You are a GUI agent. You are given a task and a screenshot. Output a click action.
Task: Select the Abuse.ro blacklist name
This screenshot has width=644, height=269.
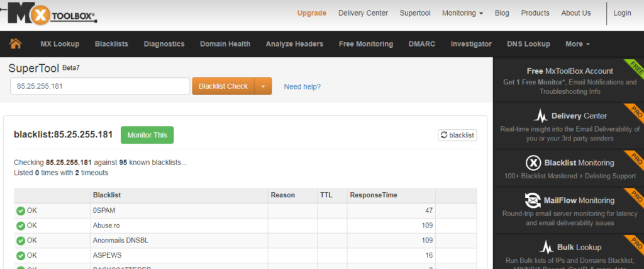tap(106, 226)
